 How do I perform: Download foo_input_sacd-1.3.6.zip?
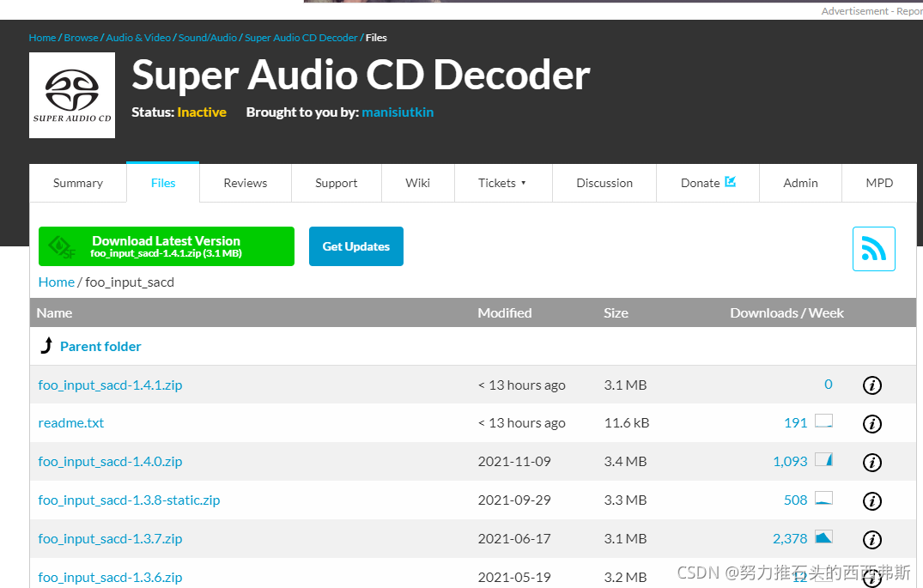coord(110,577)
